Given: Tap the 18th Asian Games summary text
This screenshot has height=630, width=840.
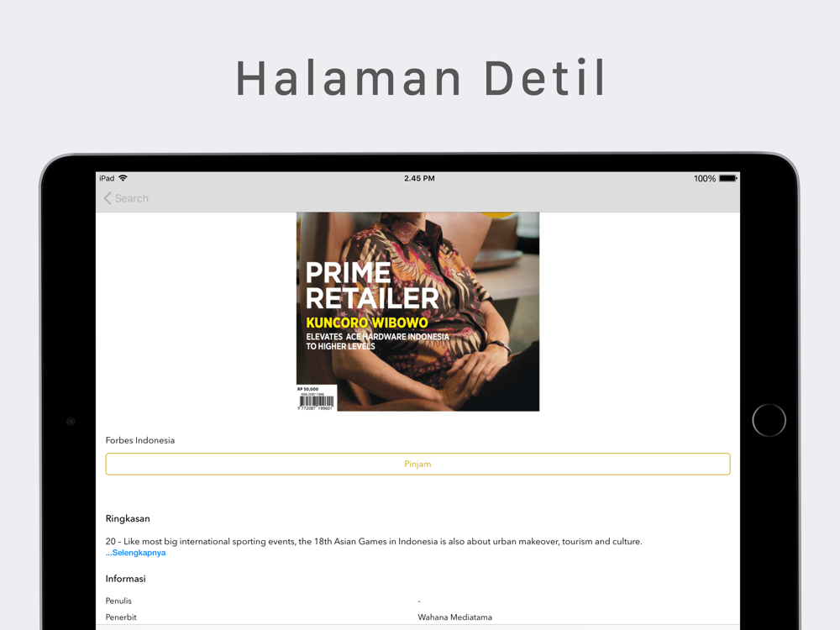Looking at the screenshot, I should tap(374, 542).
